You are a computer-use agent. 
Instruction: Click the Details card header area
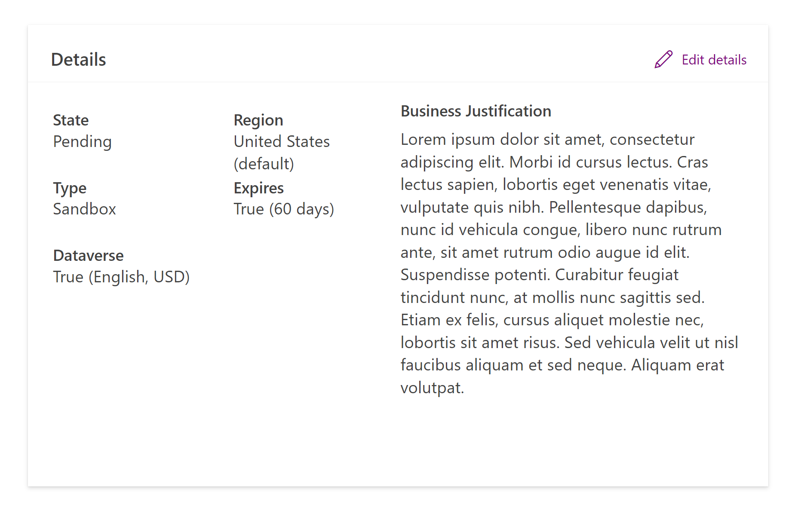[387, 53]
